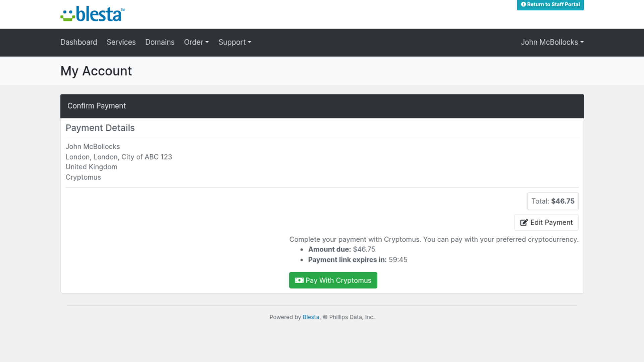Expand the Support dropdown menu
644x362 pixels.
[235, 42]
